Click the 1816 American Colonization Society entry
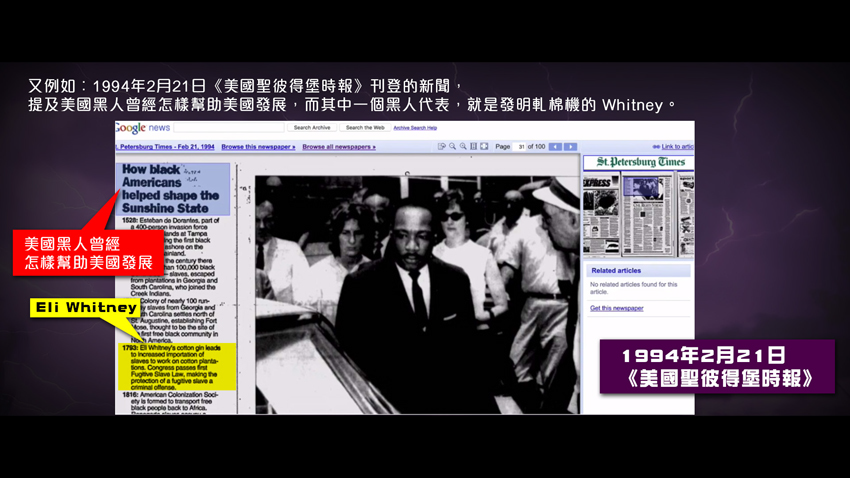The image size is (850, 478). click(171, 402)
